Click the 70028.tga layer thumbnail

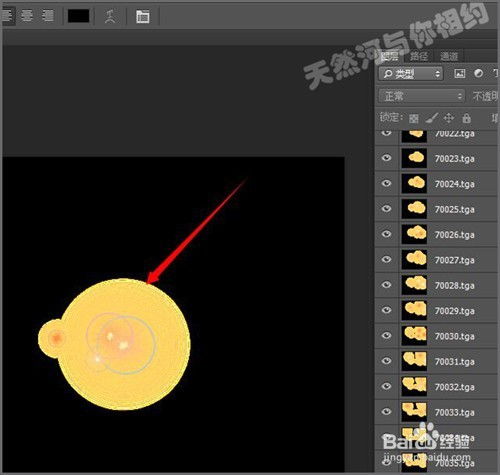pyautogui.click(x=414, y=285)
